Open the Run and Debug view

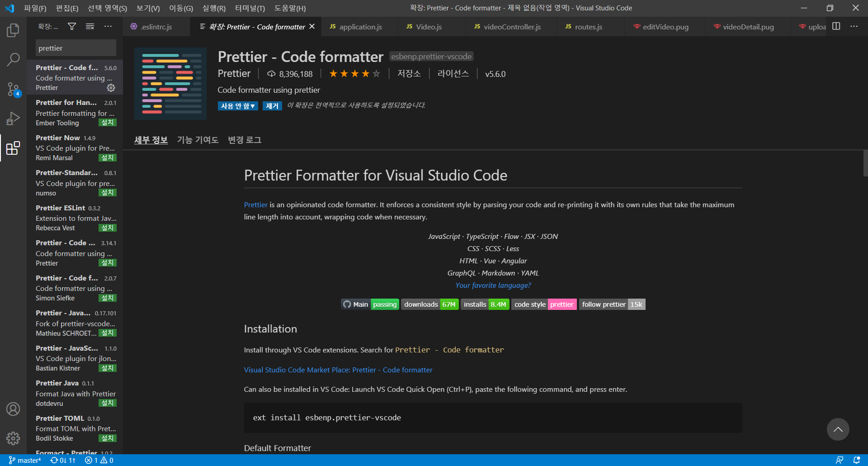pos(13,119)
